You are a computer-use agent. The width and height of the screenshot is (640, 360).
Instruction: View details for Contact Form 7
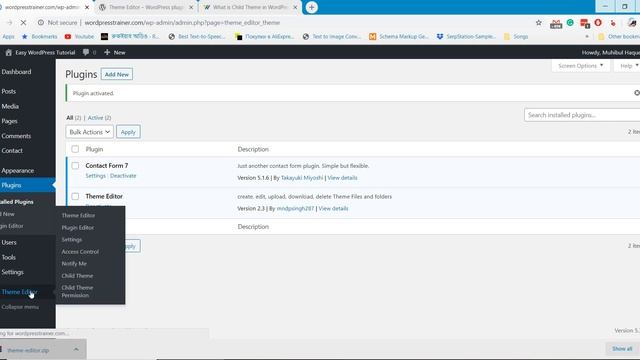[342, 178]
